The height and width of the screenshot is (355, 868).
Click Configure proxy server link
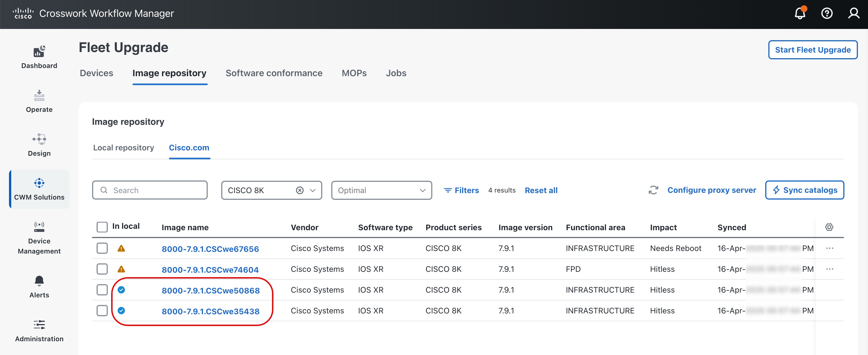click(x=712, y=190)
